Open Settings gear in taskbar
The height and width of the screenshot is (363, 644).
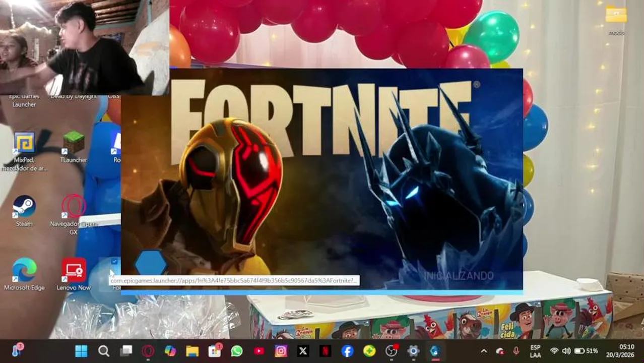point(414,351)
